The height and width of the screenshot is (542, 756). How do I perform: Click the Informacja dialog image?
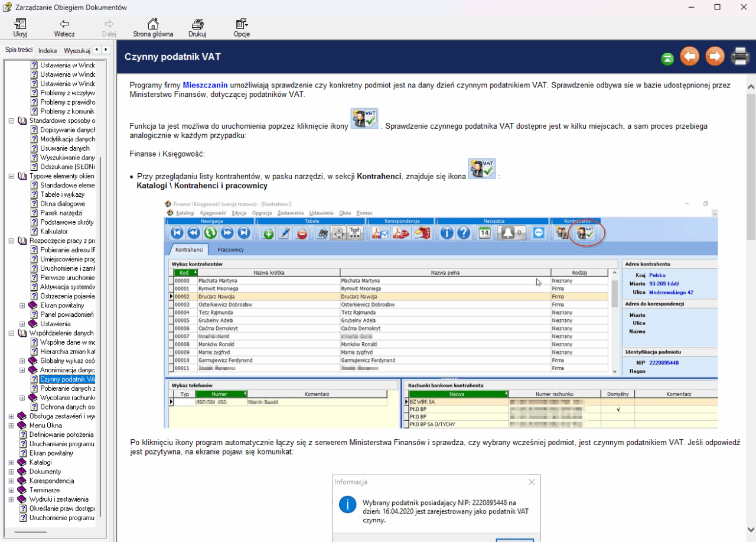436,507
